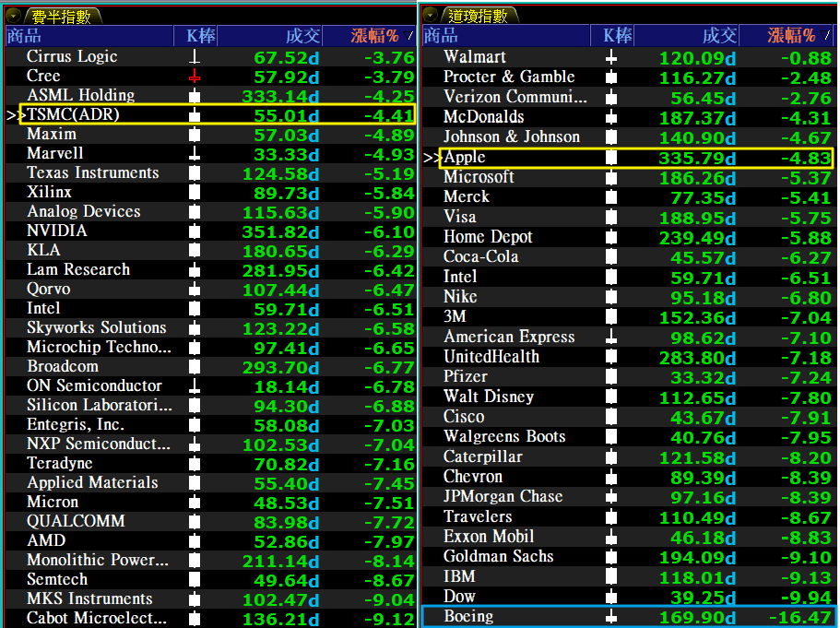
Task: Select the Visa stock name
Action: point(459,217)
